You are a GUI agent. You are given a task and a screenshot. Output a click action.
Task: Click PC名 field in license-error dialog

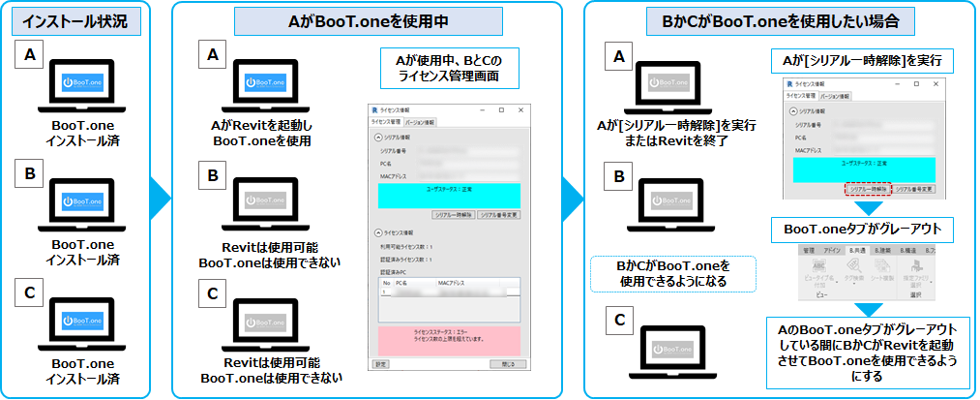[469, 164]
